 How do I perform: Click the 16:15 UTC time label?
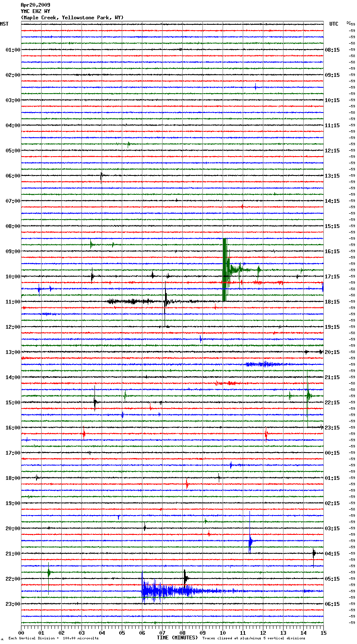click(x=332, y=251)
